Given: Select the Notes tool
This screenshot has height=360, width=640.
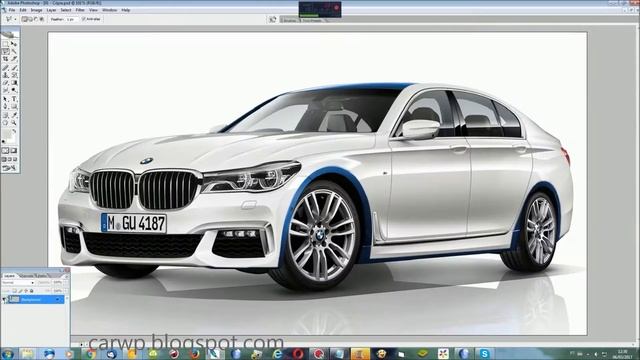Looking at the screenshot, I should (5, 115).
